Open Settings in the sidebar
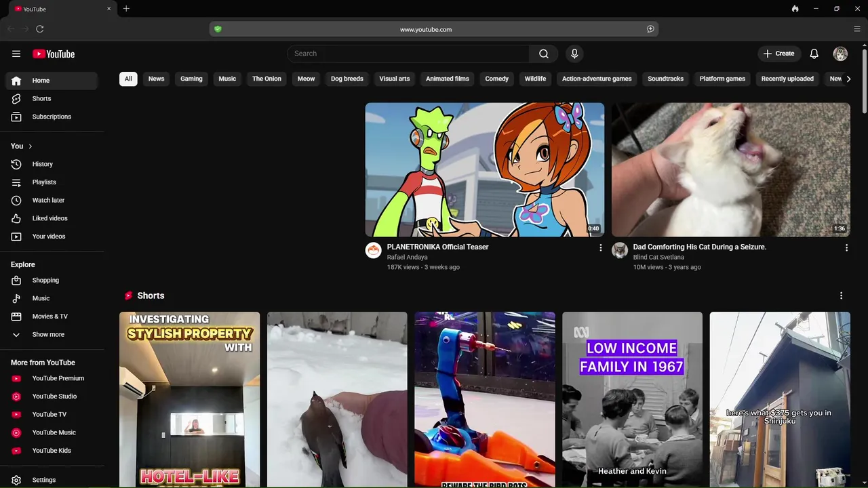This screenshot has width=868, height=488. [52, 480]
